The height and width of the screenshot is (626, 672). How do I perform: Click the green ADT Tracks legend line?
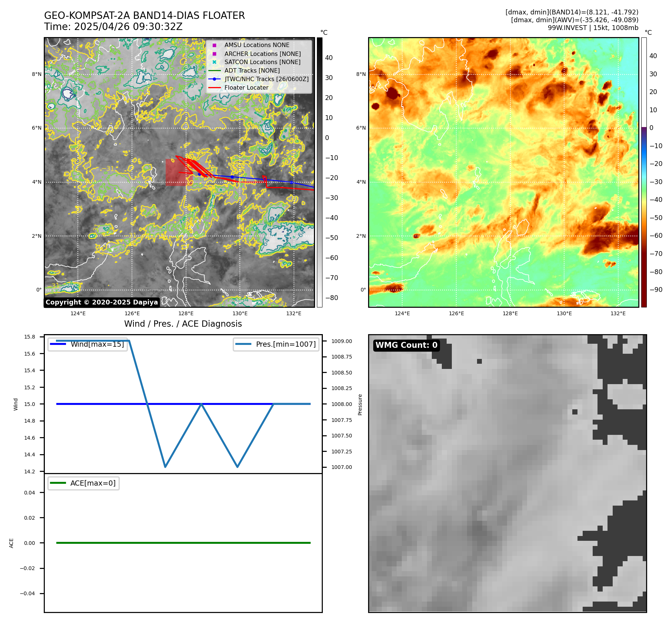[x=214, y=70]
